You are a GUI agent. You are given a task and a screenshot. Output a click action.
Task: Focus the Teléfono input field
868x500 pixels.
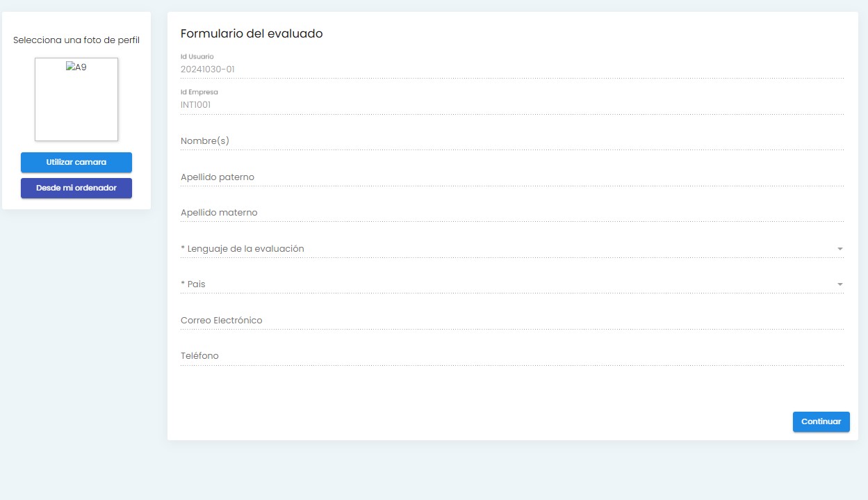point(511,356)
